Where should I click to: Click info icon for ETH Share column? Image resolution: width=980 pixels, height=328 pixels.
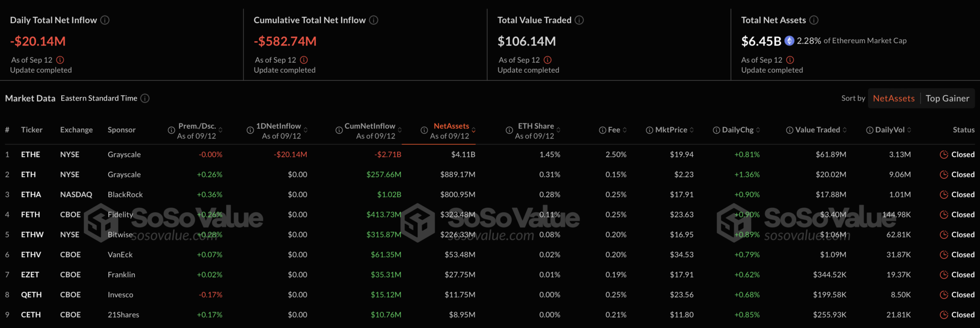click(x=509, y=130)
